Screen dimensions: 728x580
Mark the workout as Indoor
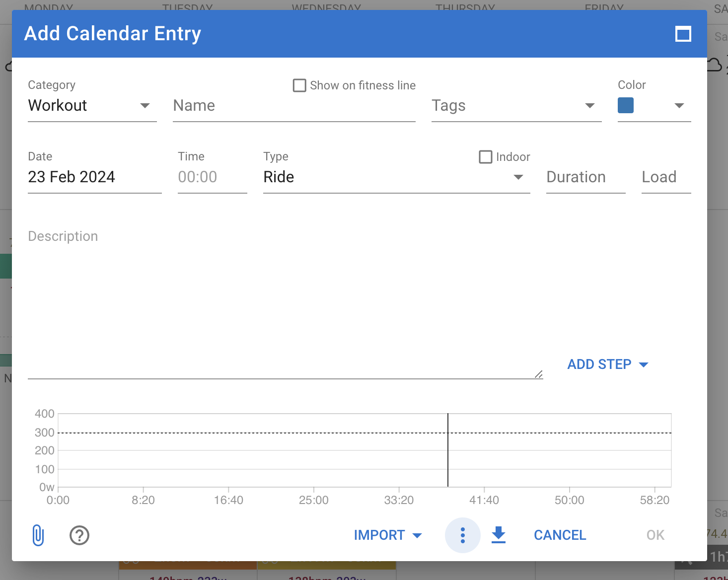pyautogui.click(x=486, y=157)
